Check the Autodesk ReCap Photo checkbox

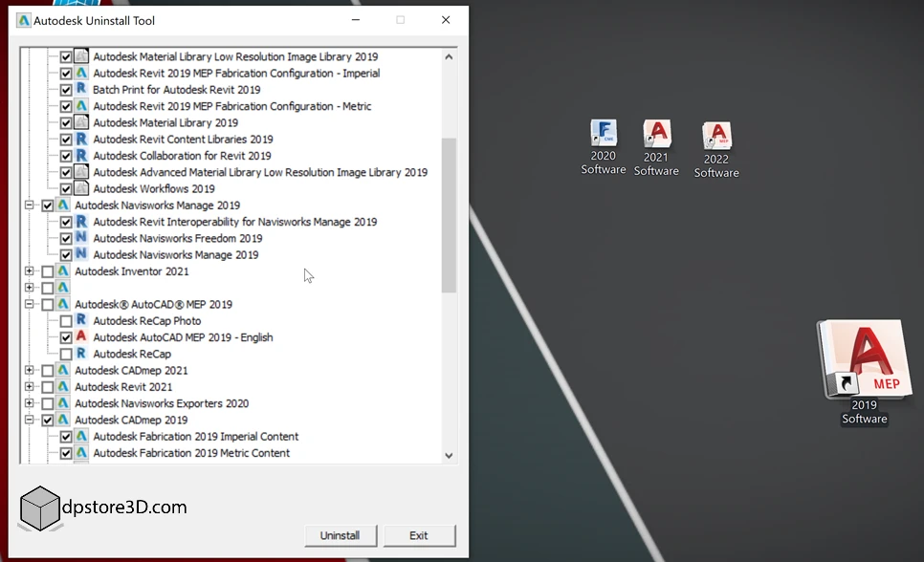[x=66, y=321]
